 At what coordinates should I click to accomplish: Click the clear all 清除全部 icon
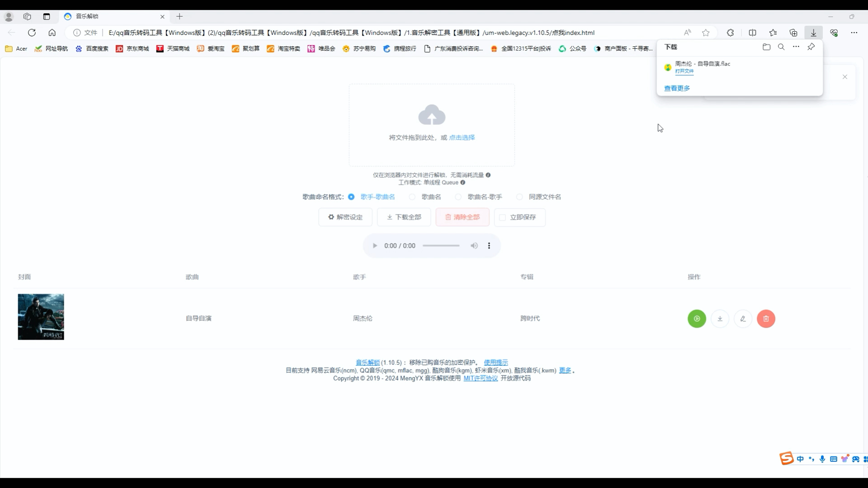[464, 217]
